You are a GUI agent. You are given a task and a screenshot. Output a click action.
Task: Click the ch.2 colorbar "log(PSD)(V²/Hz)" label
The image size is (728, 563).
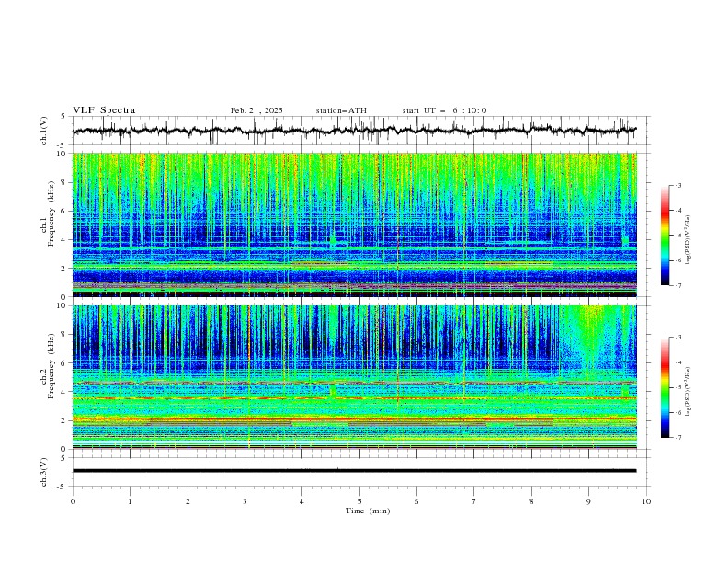[x=688, y=392]
